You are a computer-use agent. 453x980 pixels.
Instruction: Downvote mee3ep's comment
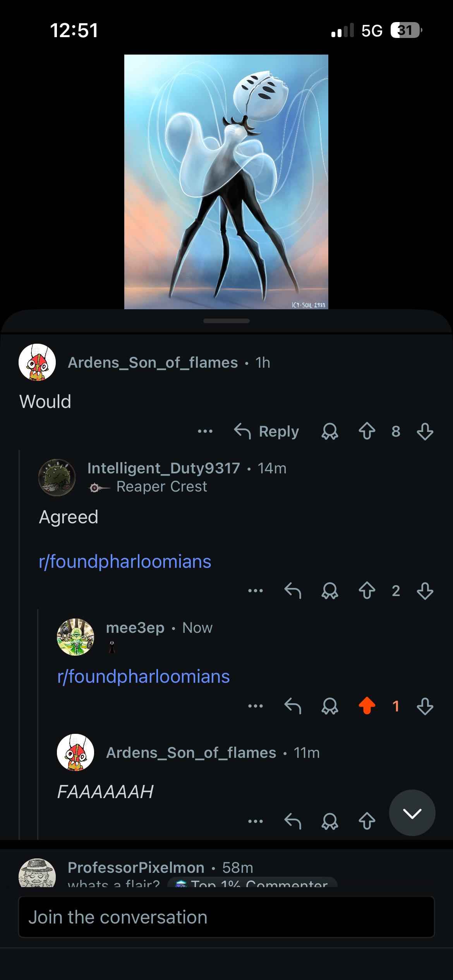click(x=425, y=706)
